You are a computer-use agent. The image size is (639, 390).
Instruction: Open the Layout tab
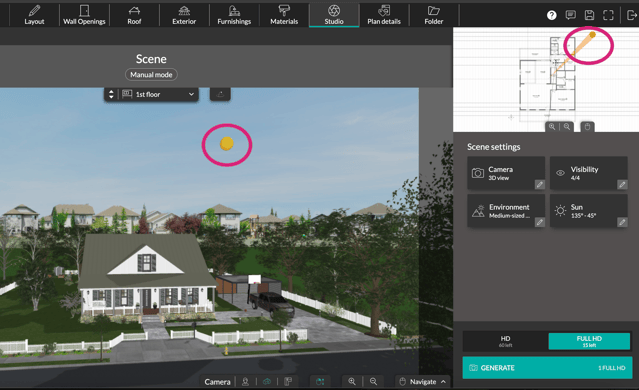[x=34, y=15]
